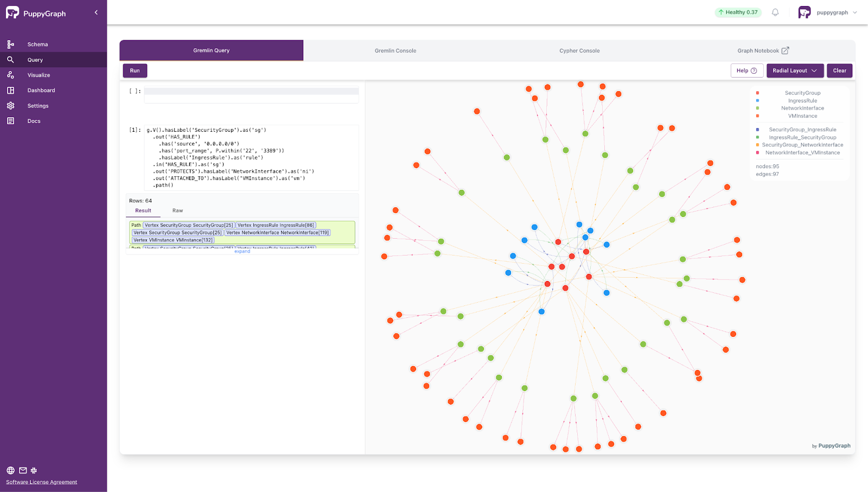Screen dimensions: 868x492
Task: Open Settings via gear icon
Action: click(x=10, y=106)
